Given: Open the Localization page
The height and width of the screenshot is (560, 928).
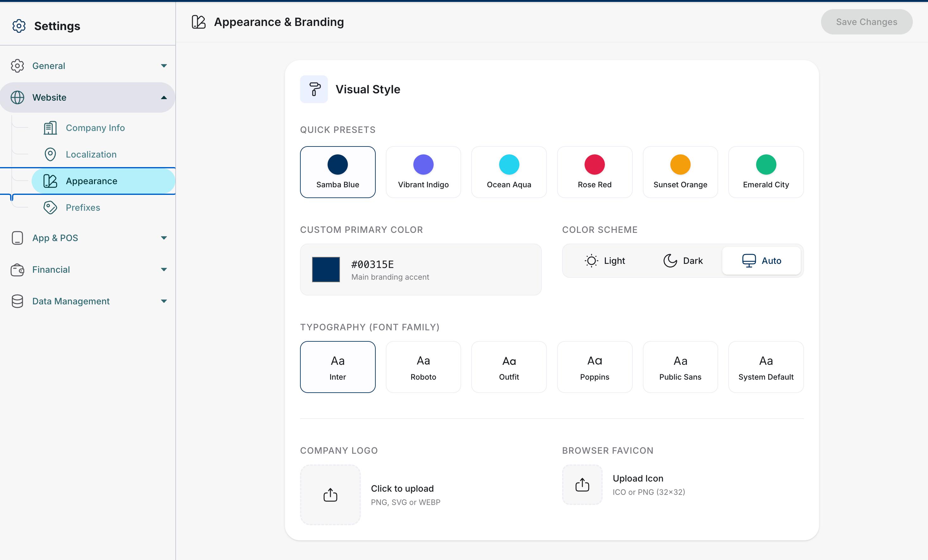Looking at the screenshot, I should click(x=103, y=154).
